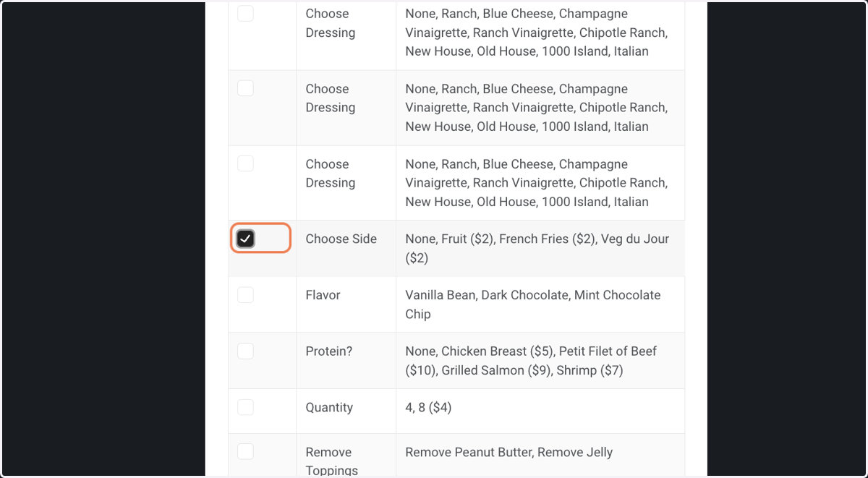Image resolution: width=868 pixels, height=478 pixels.
Task: Tick the topmost partially visible Choose Dressing checkbox
Action: click(x=246, y=13)
